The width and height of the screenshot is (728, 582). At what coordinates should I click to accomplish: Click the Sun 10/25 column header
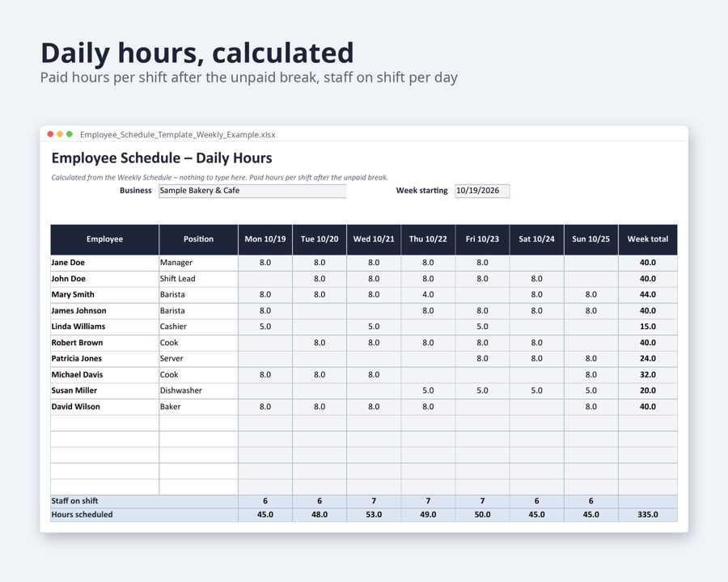(591, 239)
